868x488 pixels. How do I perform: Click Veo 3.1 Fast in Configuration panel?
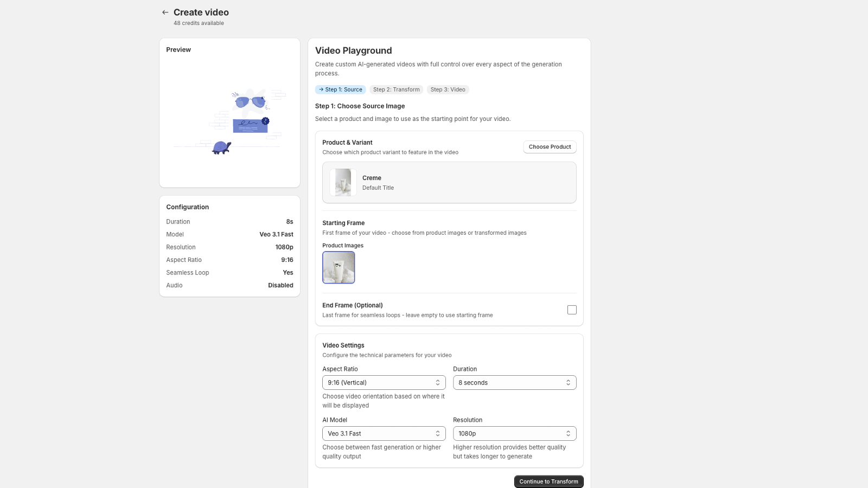click(x=276, y=235)
